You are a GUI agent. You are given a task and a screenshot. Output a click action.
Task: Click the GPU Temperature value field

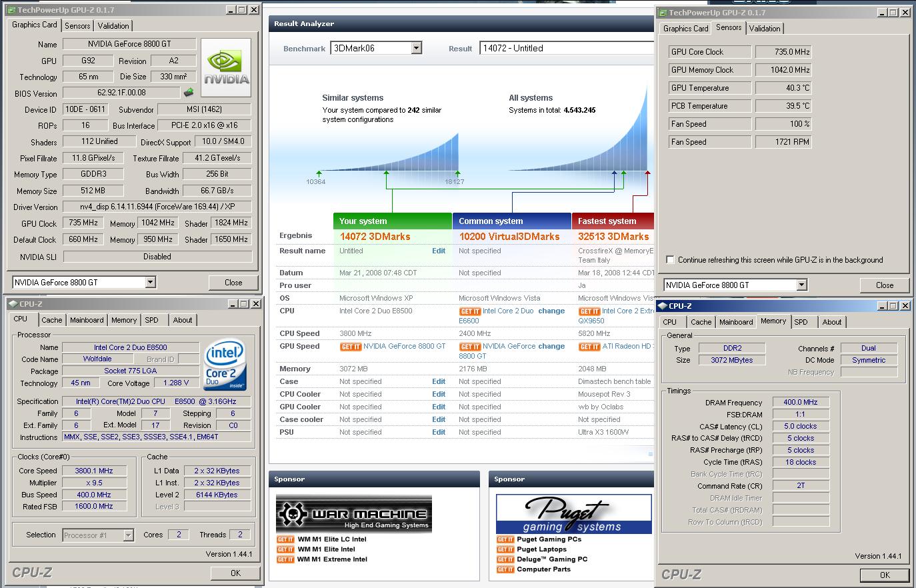(783, 87)
